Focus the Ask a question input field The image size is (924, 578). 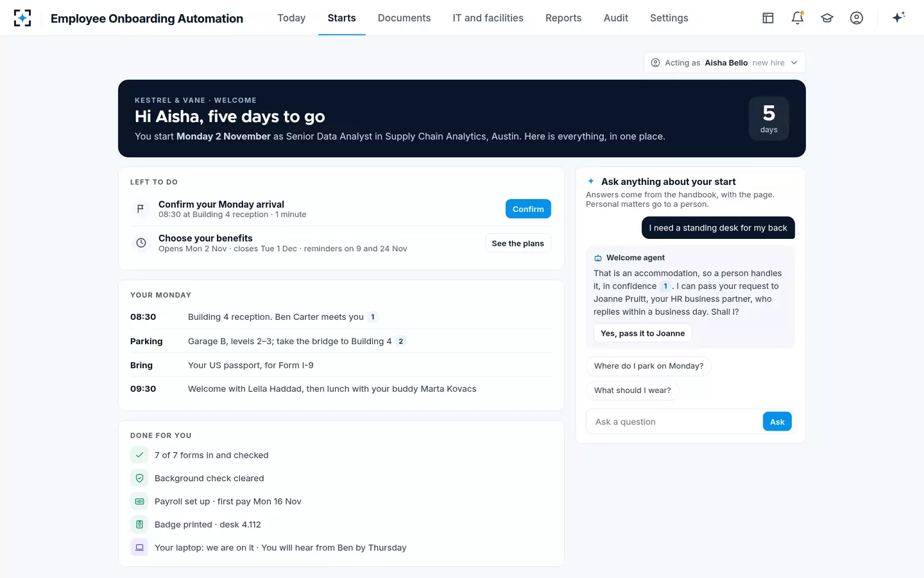(674, 422)
